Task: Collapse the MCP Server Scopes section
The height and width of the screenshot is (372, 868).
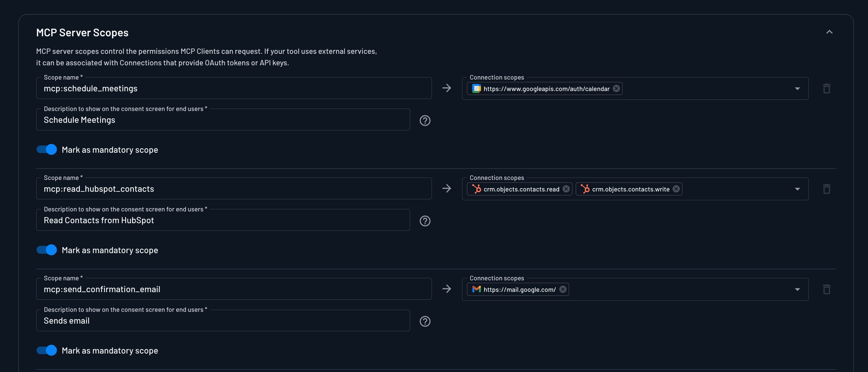Action: [x=830, y=32]
